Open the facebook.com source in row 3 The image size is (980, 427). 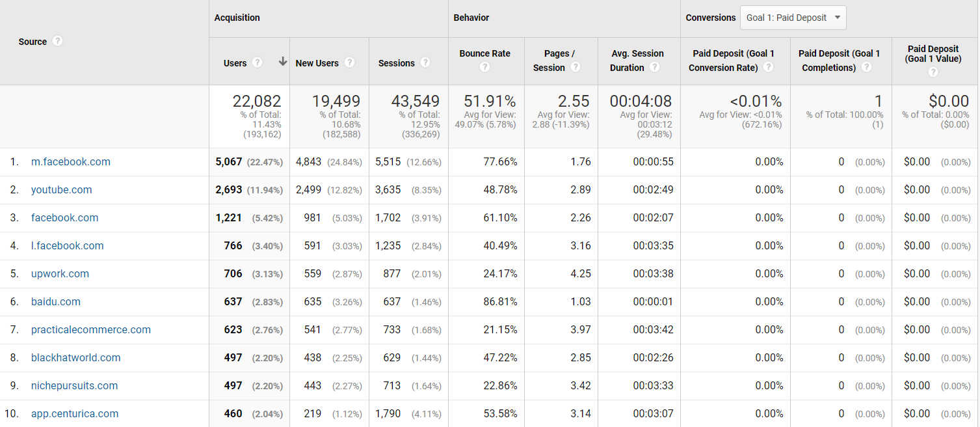click(x=65, y=218)
